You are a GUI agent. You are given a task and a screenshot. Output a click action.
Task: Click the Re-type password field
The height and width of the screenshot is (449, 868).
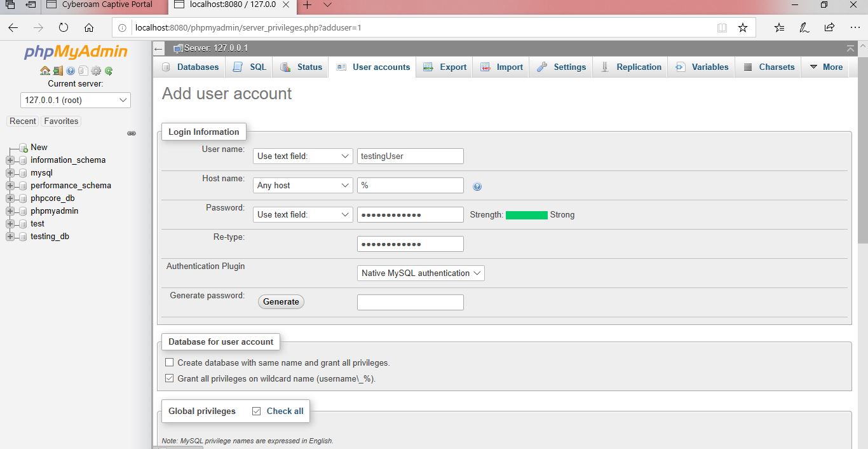point(410,244)
